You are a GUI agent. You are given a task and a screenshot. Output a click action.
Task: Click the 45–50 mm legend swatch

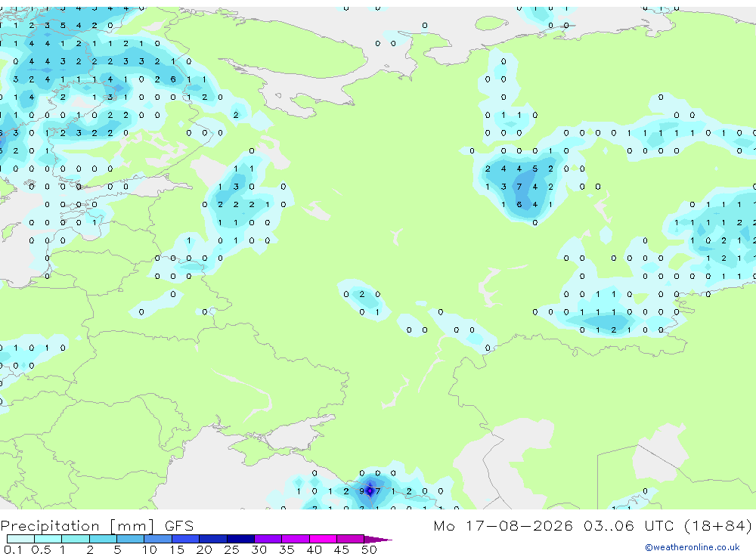(350, 539)
